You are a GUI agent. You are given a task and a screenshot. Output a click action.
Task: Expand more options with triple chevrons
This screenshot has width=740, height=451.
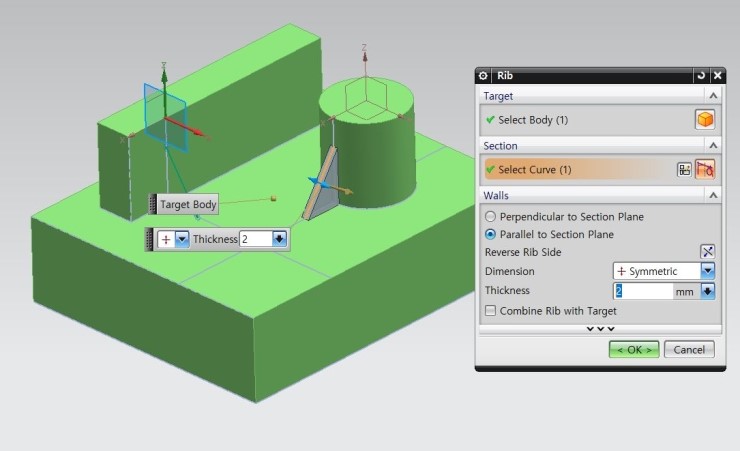click(x=600, y=328)
